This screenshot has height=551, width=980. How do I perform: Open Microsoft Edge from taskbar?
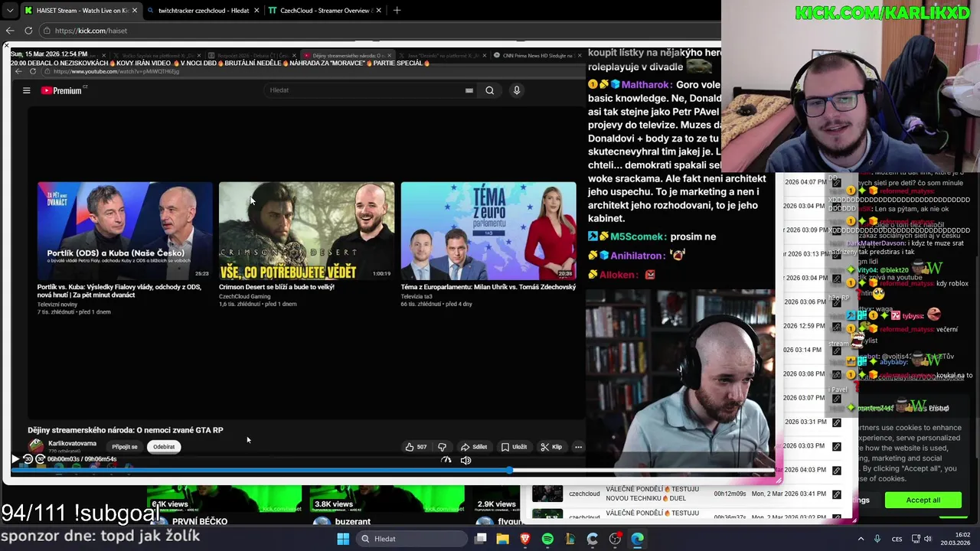pos(637,539)
